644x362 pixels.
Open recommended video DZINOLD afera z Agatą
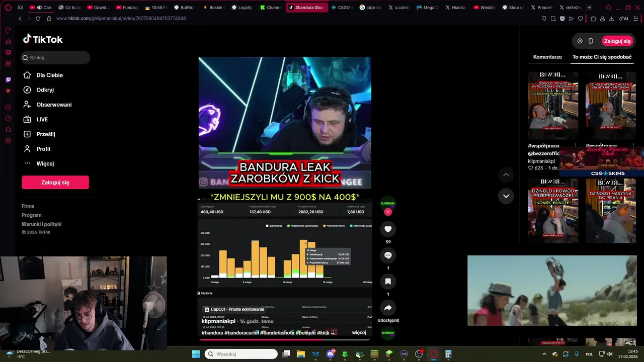pyautogui.click(x=610, y=105)
